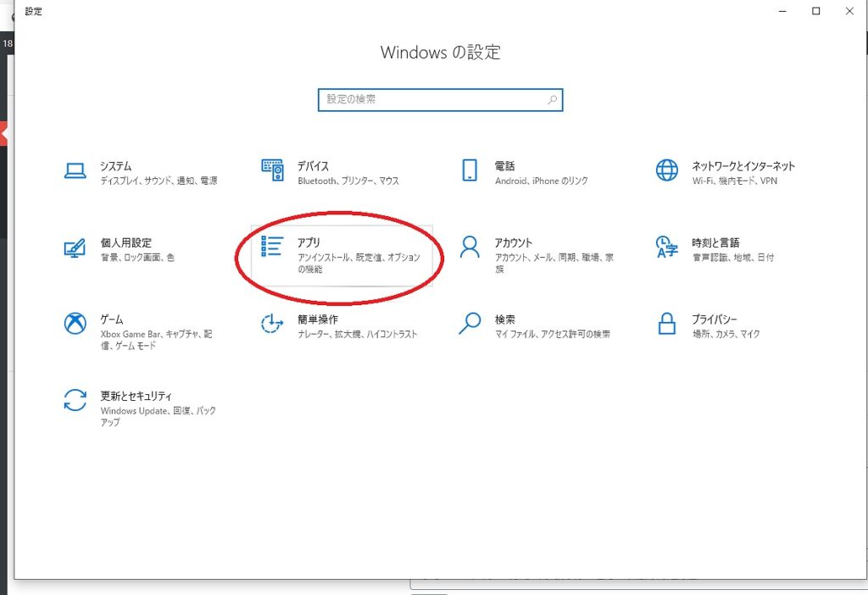Open the 検索 settings title
Viewport: 868px width, 595px height.
coord(504,320)
